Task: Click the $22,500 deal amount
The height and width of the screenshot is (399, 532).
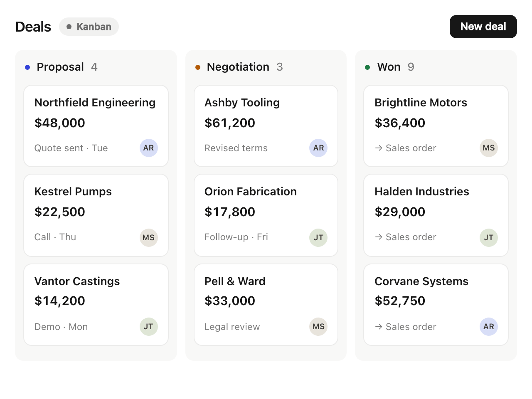Action: click(60, 212)
